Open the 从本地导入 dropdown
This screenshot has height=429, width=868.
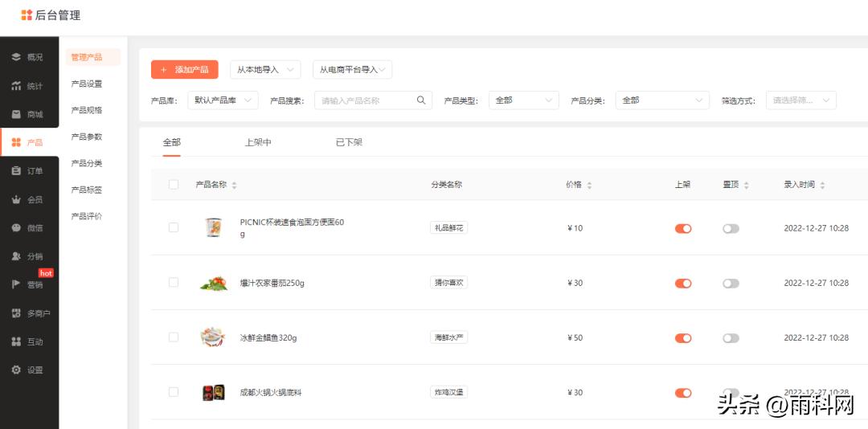coord(265,70)
